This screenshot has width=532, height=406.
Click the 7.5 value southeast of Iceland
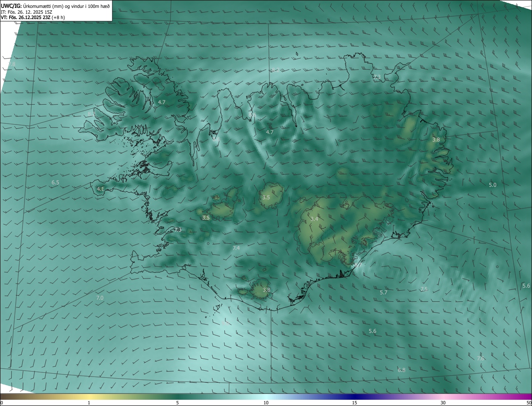[424, 289]
